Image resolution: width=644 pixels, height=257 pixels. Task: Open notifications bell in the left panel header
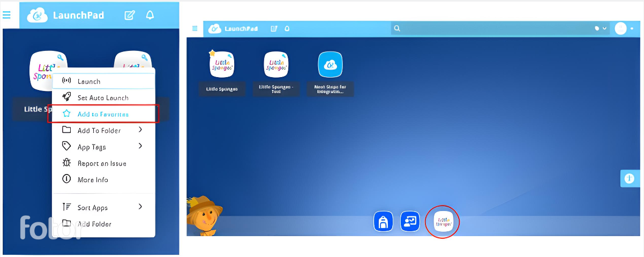click(150, 15)
